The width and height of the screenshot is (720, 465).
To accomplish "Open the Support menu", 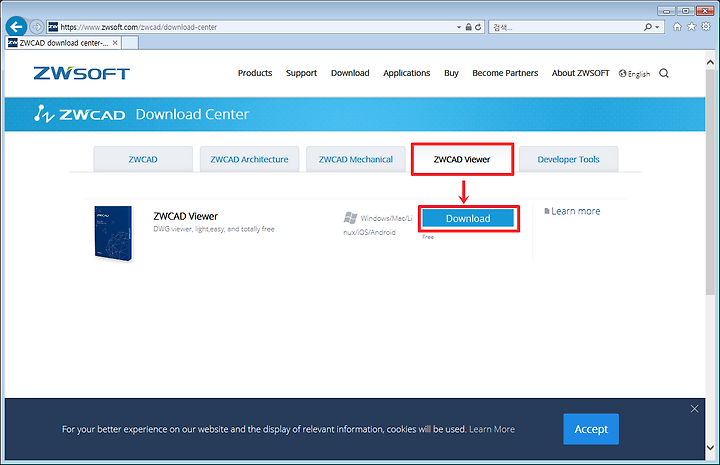I will click(x=301, y=73).
